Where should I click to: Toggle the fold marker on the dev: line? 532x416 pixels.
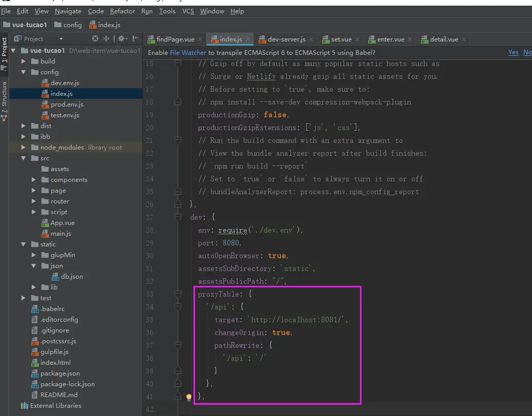pos(178,217)
